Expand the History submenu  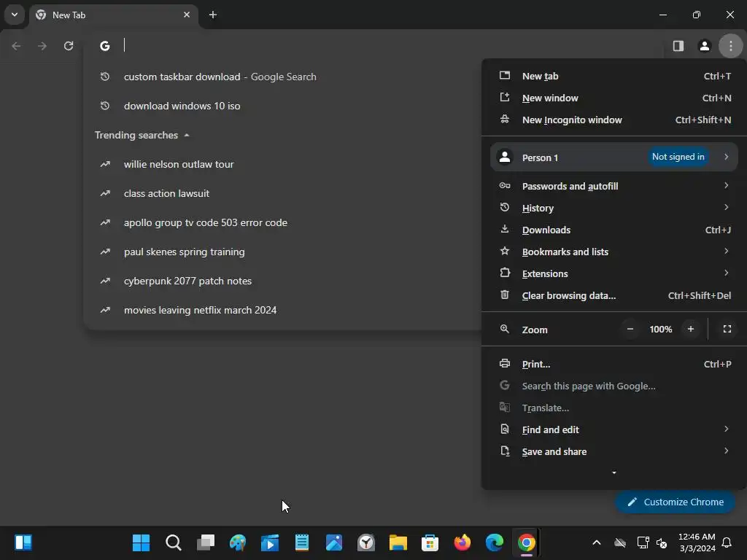click(614, 208)
